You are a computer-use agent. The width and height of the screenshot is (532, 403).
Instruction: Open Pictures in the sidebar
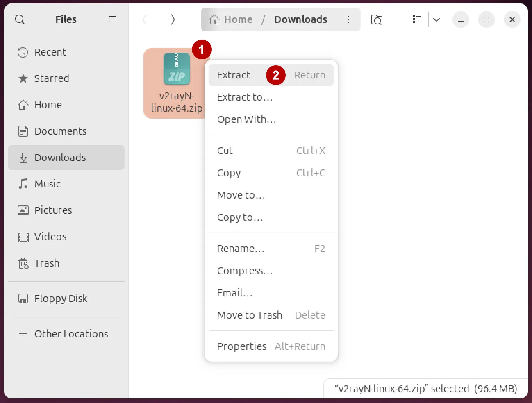(66, 210)
